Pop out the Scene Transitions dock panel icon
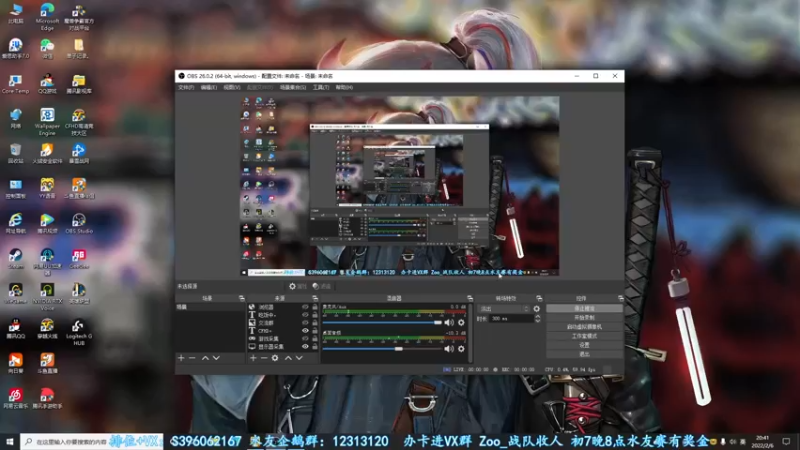The height and width of the screenshot is (450, 800). 539,298
